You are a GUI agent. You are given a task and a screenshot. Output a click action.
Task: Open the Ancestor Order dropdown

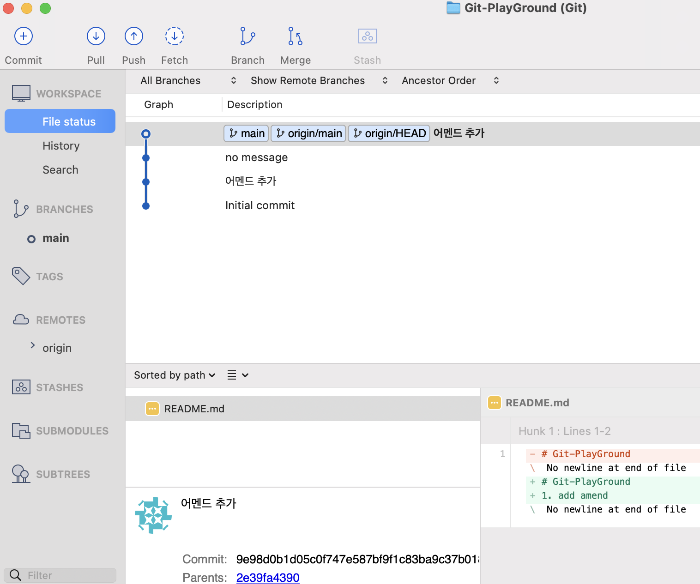[x=450, y=81]
